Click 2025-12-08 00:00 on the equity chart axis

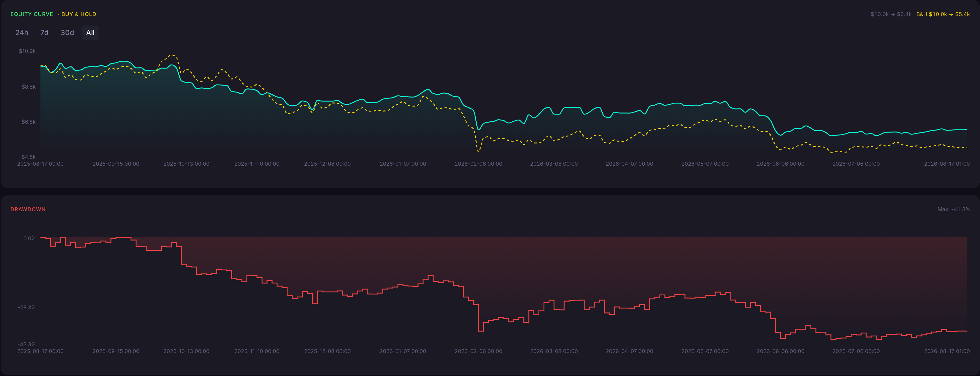coord(327,164)
